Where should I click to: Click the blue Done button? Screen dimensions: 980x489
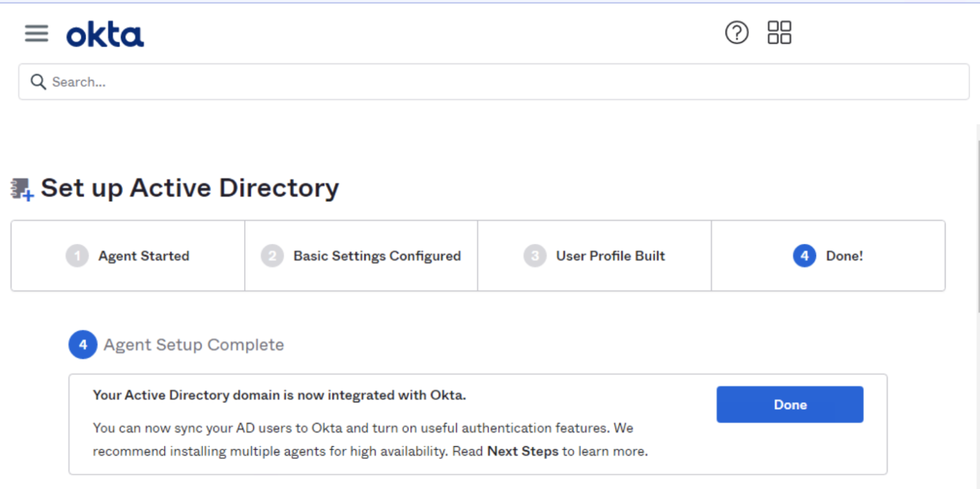[789, 404]
